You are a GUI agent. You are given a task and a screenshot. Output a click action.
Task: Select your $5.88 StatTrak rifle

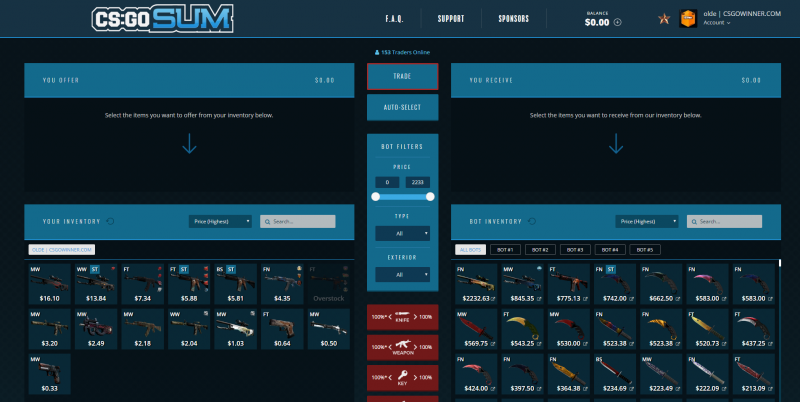click(189, 284)
